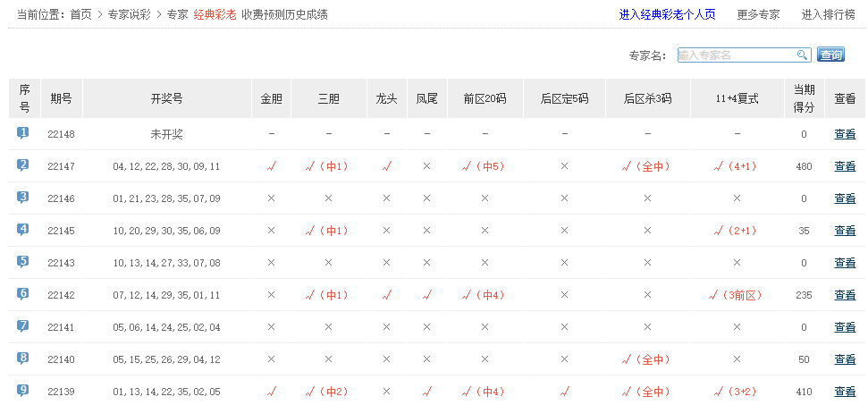Viewport: 868px width, 405px height.
Task: Type in the 输入专家名 field
Action: click(736, 55)
